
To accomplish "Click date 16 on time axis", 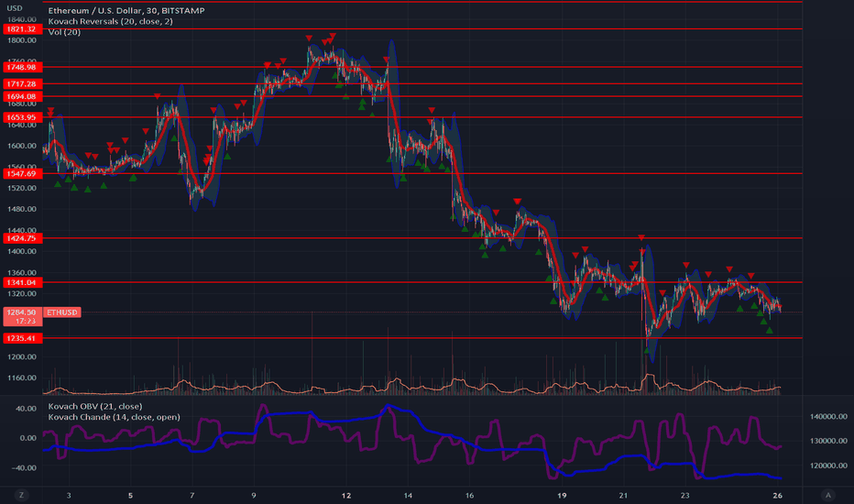I will click(469, 495).
